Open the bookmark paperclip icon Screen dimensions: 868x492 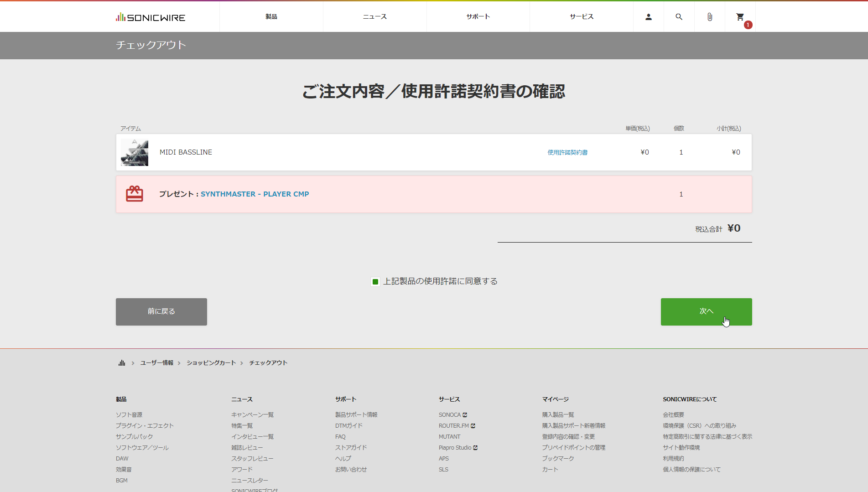click(709, 17)
